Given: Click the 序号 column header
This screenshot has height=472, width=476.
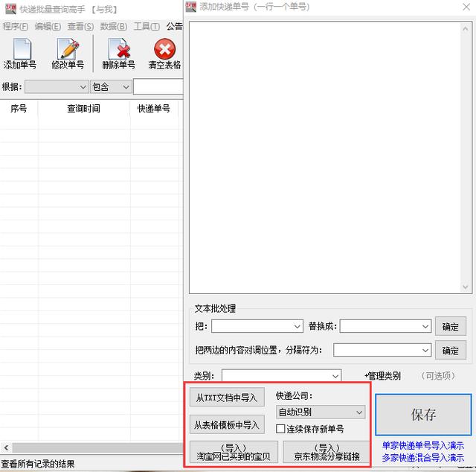Looking at the screenshot, I should [19, 109].
